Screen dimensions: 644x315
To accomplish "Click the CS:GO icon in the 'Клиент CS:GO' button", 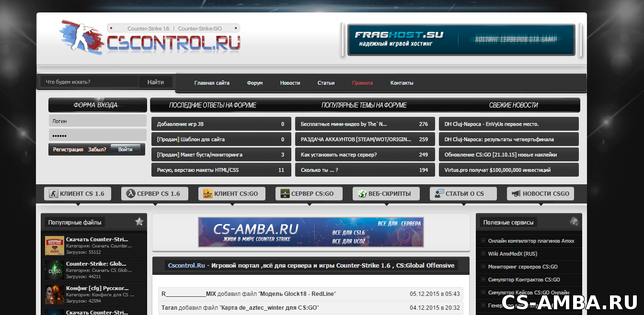I will point(207,194).
